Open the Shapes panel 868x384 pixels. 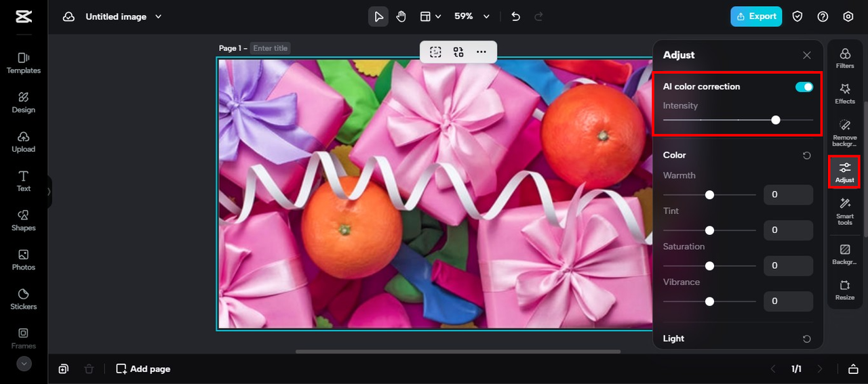[24, 220]
